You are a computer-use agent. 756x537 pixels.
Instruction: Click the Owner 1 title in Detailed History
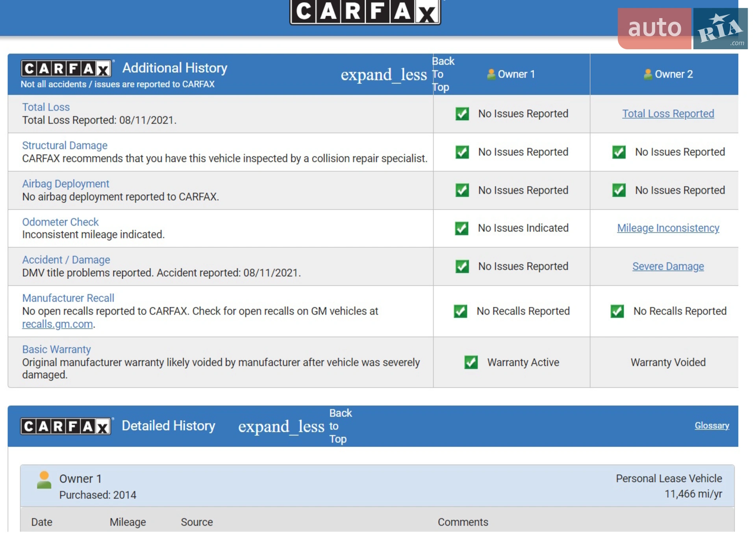coord(80,479)
